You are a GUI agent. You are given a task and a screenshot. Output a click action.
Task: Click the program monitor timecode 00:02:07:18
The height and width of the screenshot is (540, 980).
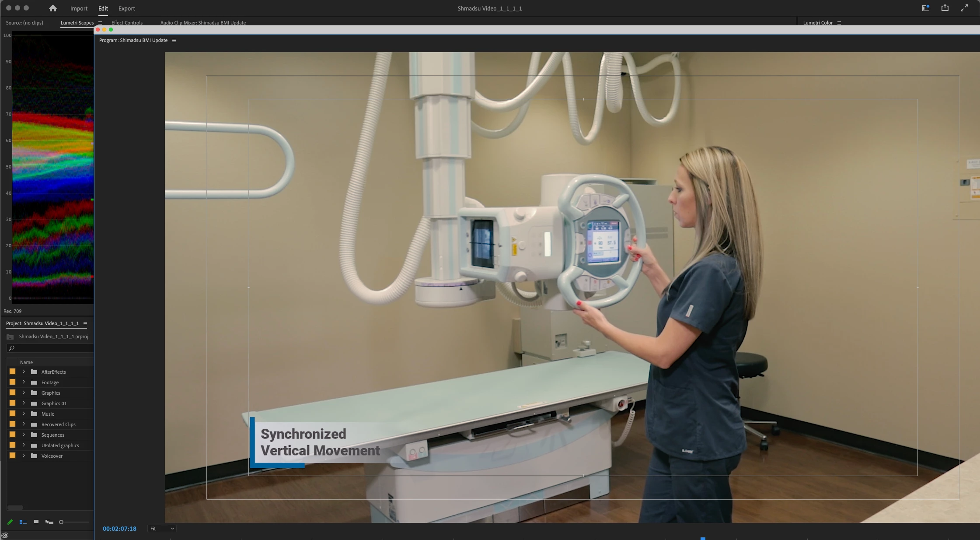[119, 529]
